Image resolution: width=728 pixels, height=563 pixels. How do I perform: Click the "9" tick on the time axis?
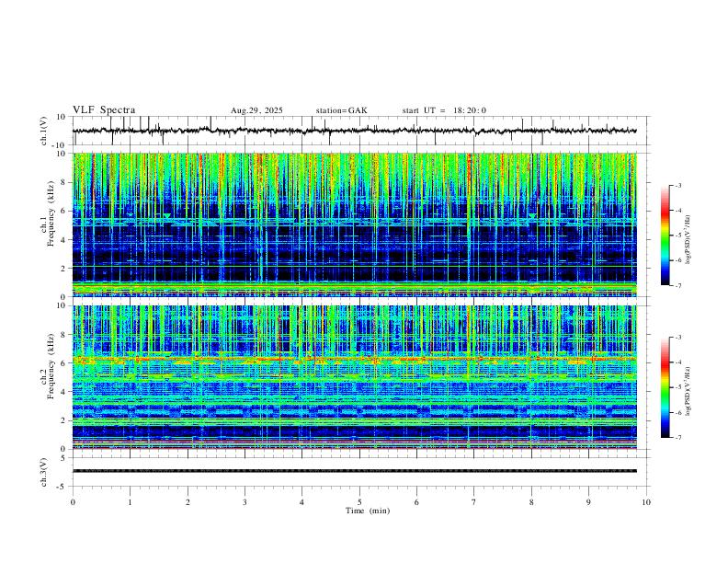[588, 502]
